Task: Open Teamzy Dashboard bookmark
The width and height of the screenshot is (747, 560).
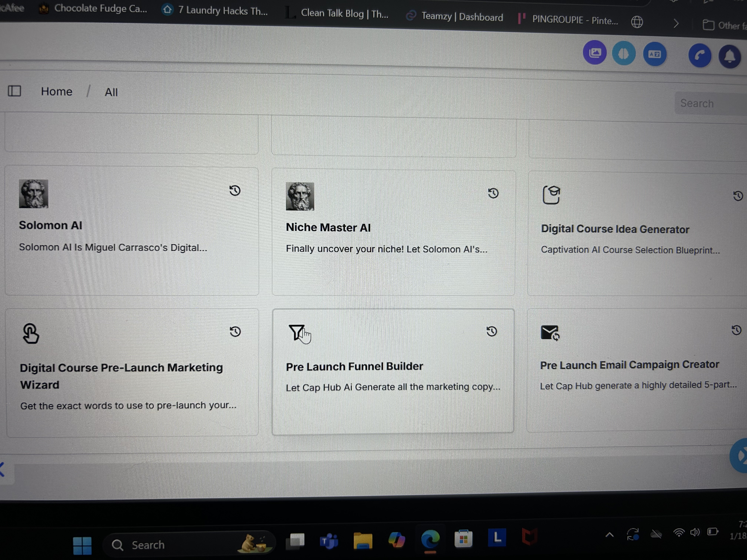Action: coord(454,16)
